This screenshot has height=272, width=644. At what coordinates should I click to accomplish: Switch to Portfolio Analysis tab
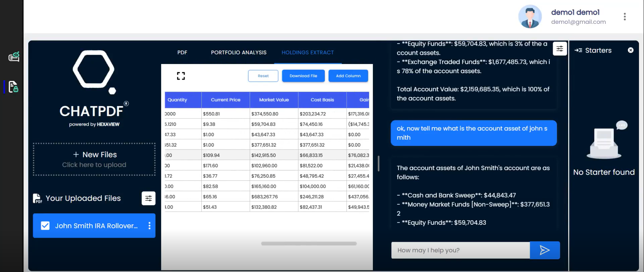(239, 53)
